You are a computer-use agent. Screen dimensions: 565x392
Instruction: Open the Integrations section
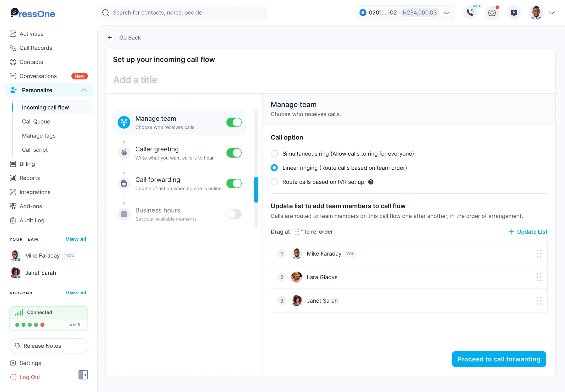[x=35, y=192]
